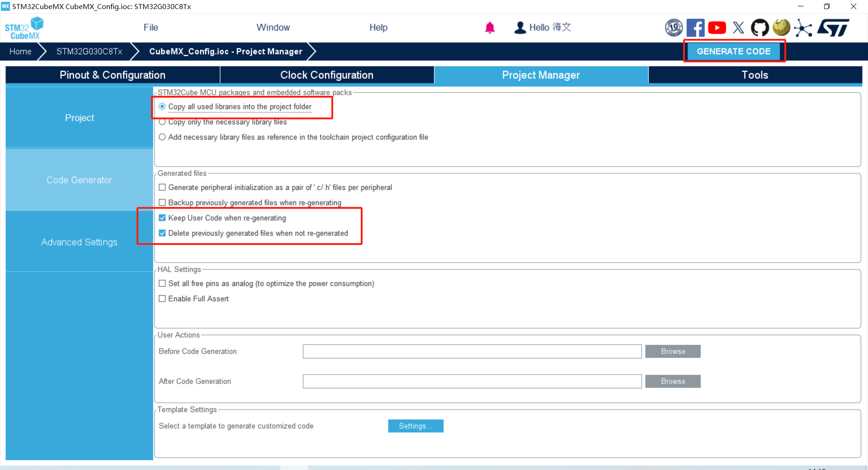Uncheck 'Keep User Code when re-generating'
This screenshot has height=470, width=868.
click(x=162, y=218)
